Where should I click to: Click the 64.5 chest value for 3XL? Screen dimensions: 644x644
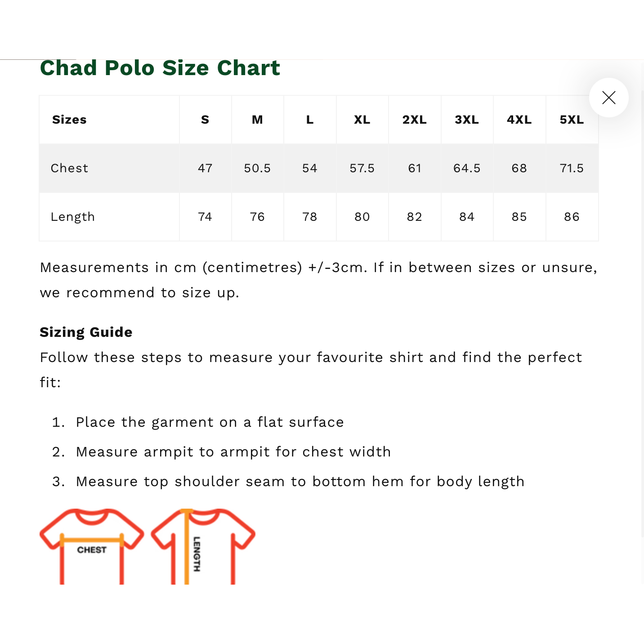click(x=467, y=168)
